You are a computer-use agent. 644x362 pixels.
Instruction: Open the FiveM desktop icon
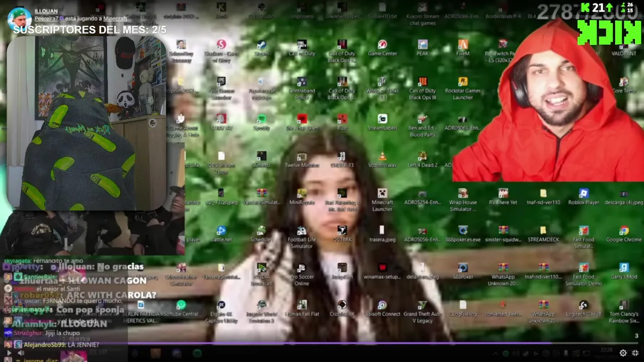click(x=463, y=48)
